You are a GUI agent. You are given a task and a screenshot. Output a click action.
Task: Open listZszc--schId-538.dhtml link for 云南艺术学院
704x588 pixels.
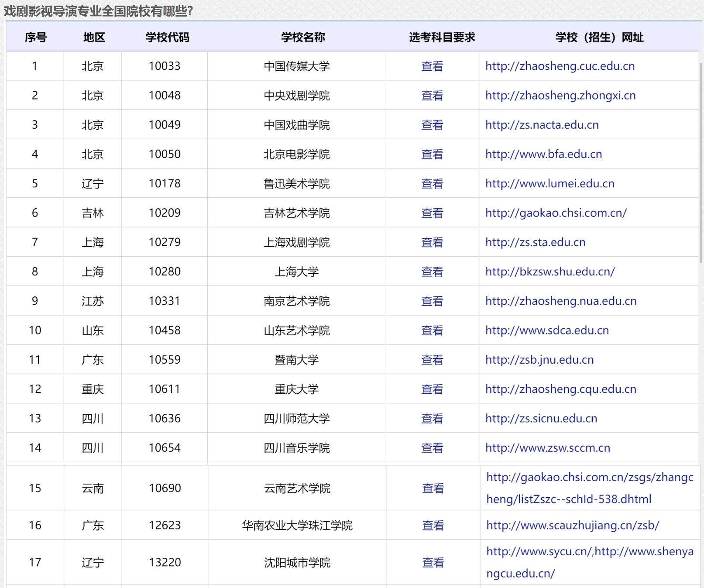590,488
